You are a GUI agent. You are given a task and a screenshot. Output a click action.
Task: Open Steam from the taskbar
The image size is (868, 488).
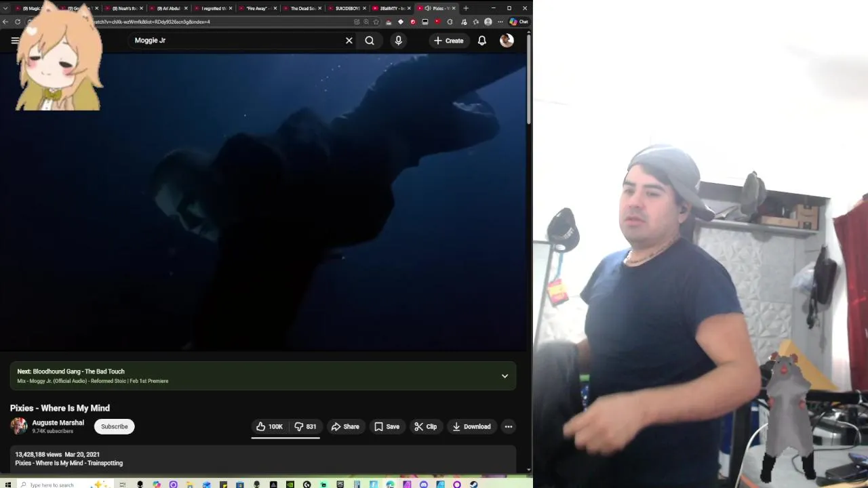click(474, 485)
